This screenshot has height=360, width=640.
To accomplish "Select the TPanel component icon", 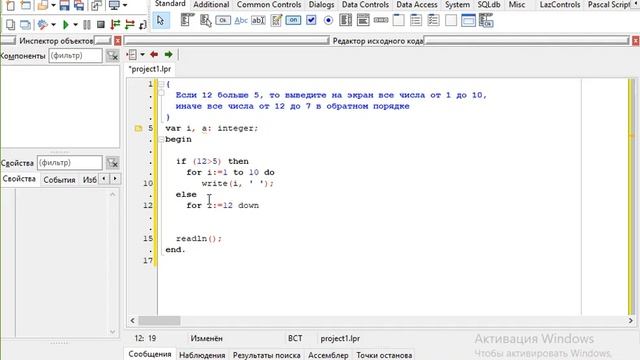I will pos(451,20).
